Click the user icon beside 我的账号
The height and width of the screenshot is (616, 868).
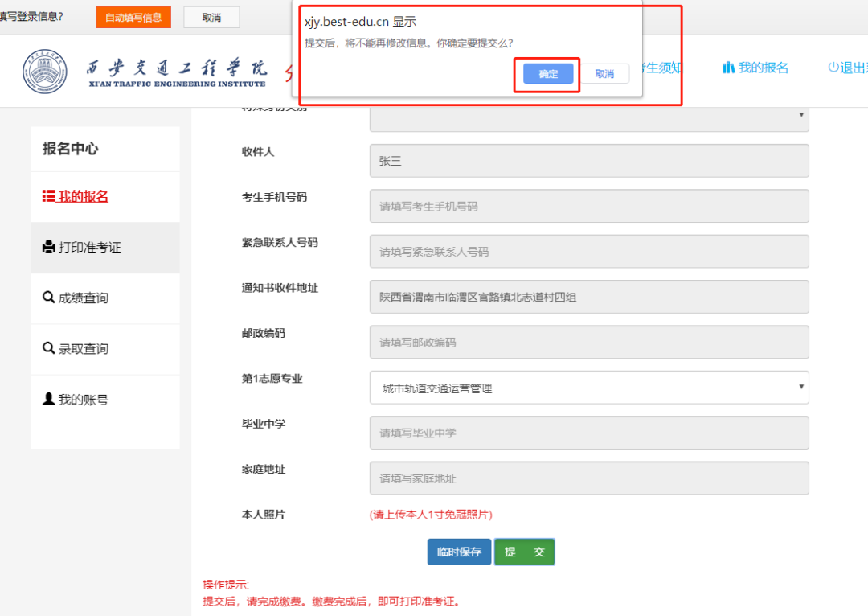click(48, 400)
